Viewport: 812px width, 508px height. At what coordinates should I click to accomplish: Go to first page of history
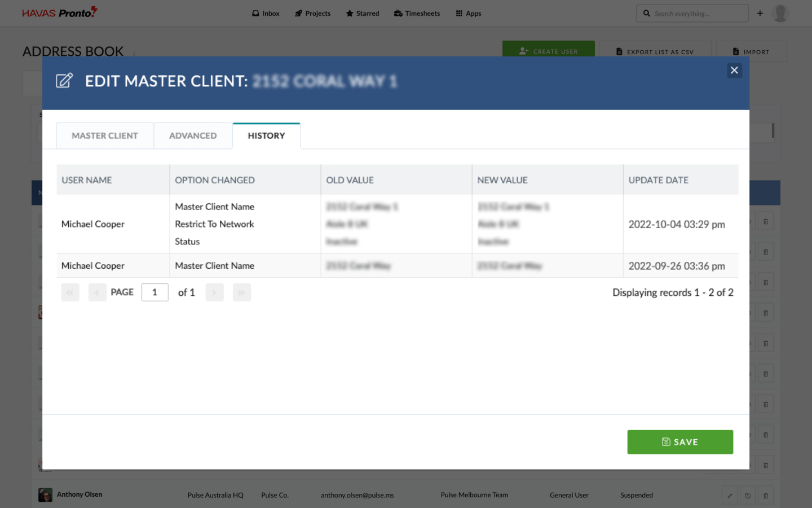click(x=70, y=292)
